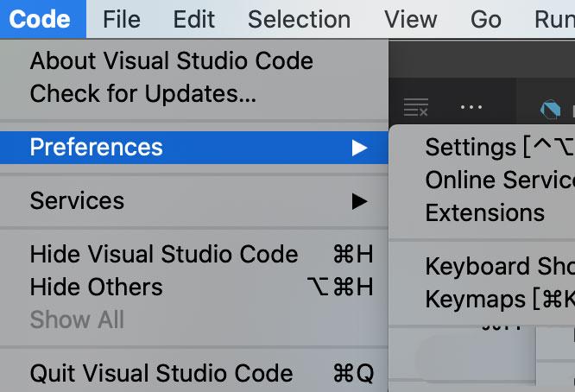Viewport: 575px width, 392px height.
Task: Choose Hide Visual Studio Code
Action: [x=164, y=255]
